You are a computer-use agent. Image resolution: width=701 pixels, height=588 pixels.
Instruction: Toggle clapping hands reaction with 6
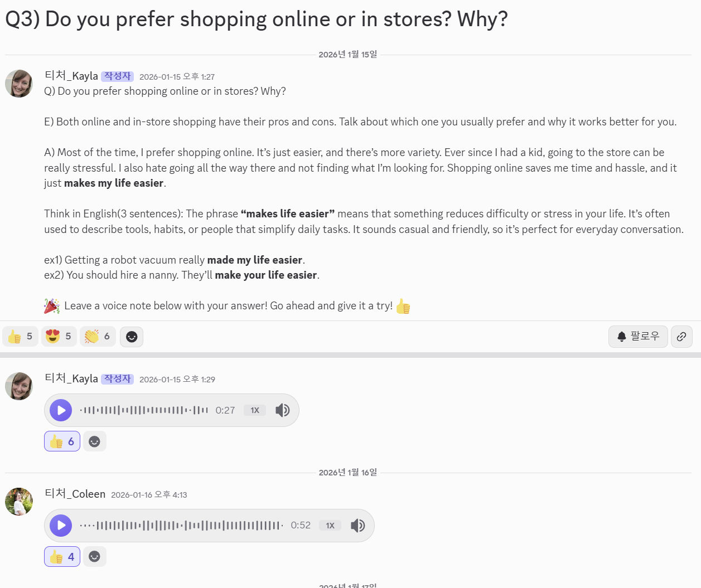click(98, 337)
